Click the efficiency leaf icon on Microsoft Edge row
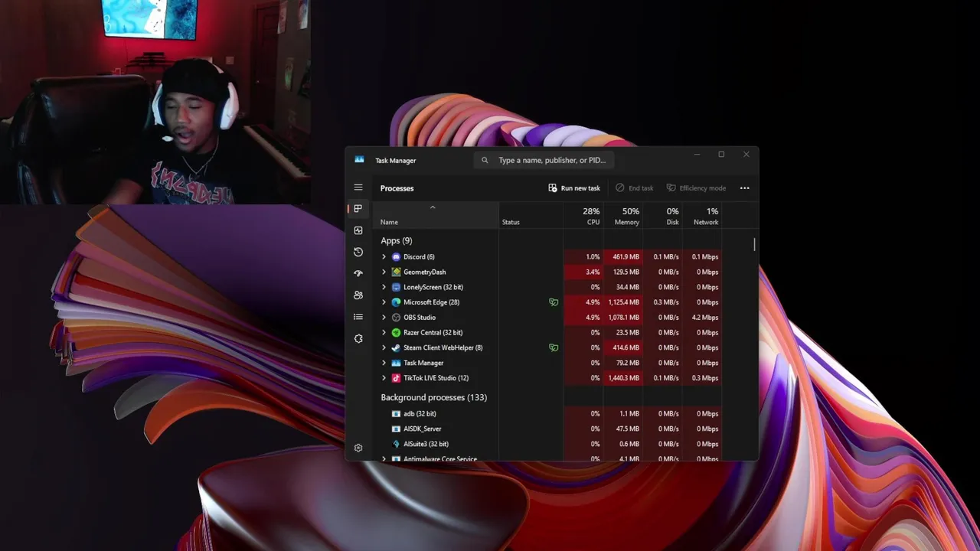 tap(554, 302)
